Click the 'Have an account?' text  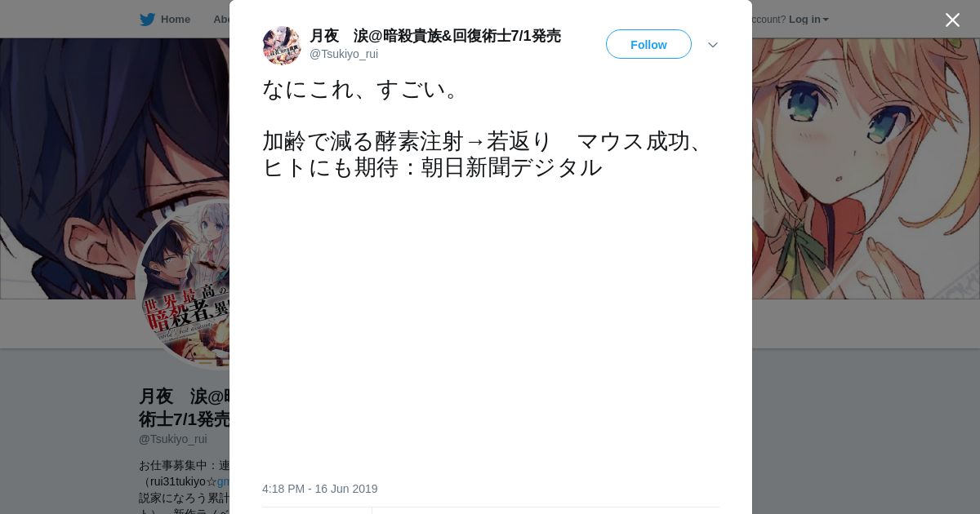768,20
